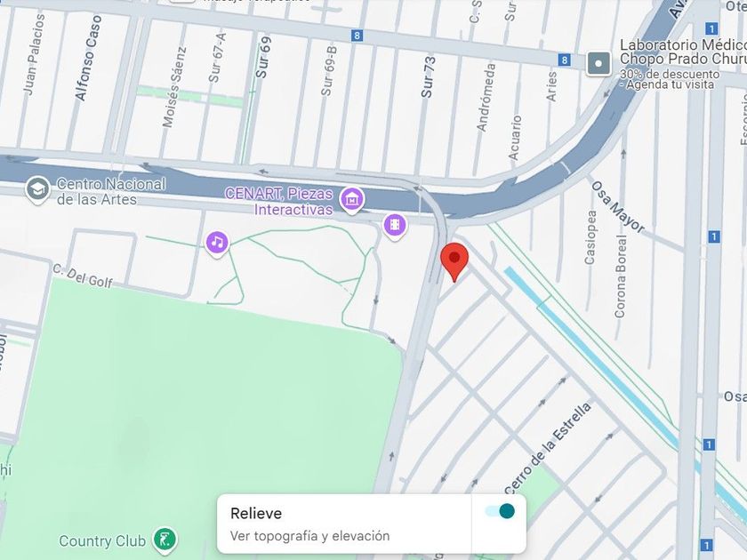Open the Laboratorio Médico Chopo Prado Churubusco label
This screenshot has height=560, width=747.
point(683,52)
